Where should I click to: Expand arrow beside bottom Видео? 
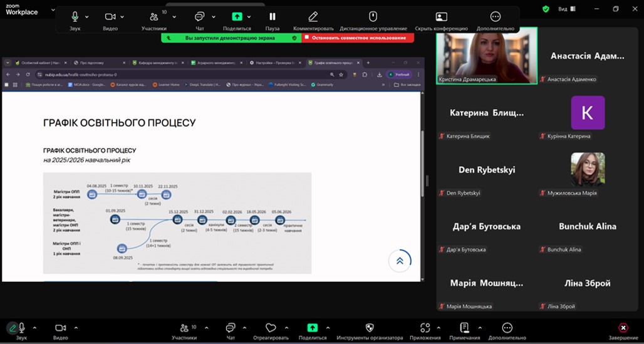(x=76, y=328)
